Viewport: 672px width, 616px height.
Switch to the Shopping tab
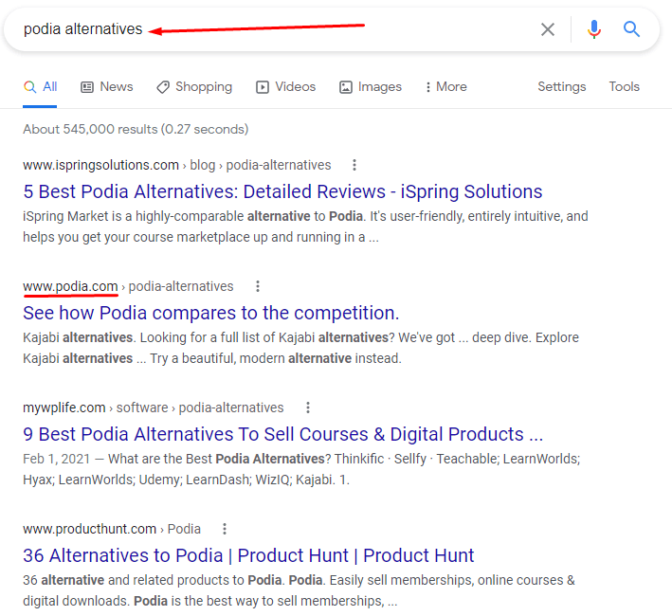click(x=194, y=87)
